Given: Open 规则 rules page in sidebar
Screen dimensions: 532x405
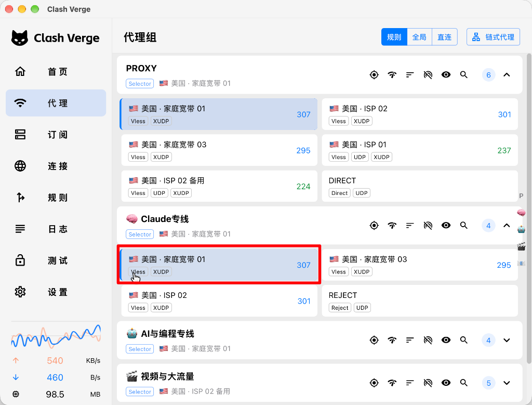Looking at the screenshot, I should 56,197.
